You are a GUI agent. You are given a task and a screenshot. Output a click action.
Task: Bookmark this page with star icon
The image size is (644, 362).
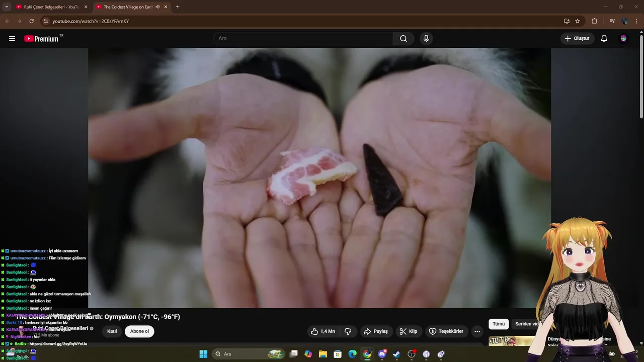(578, 21)
